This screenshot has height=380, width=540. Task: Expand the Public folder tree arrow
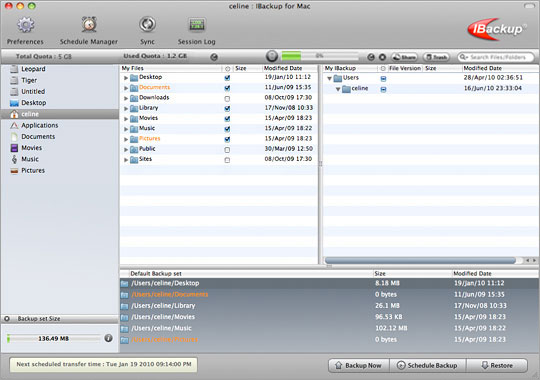click(x=126, y=150)
